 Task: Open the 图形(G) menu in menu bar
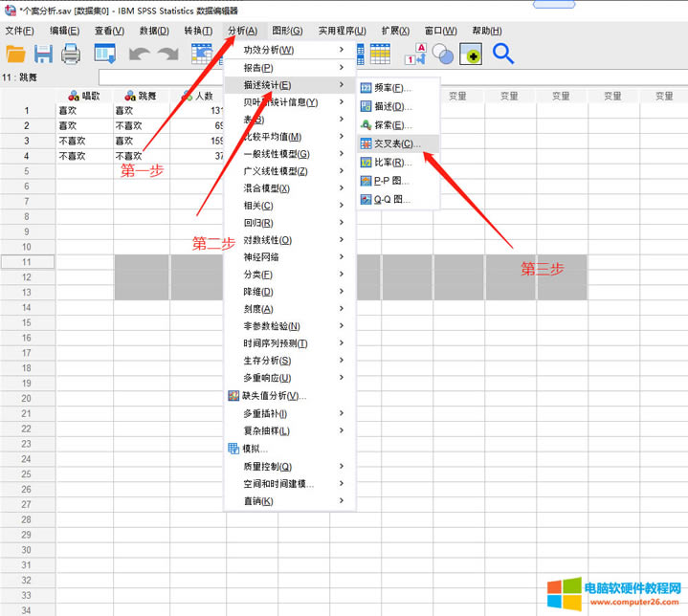287,31
